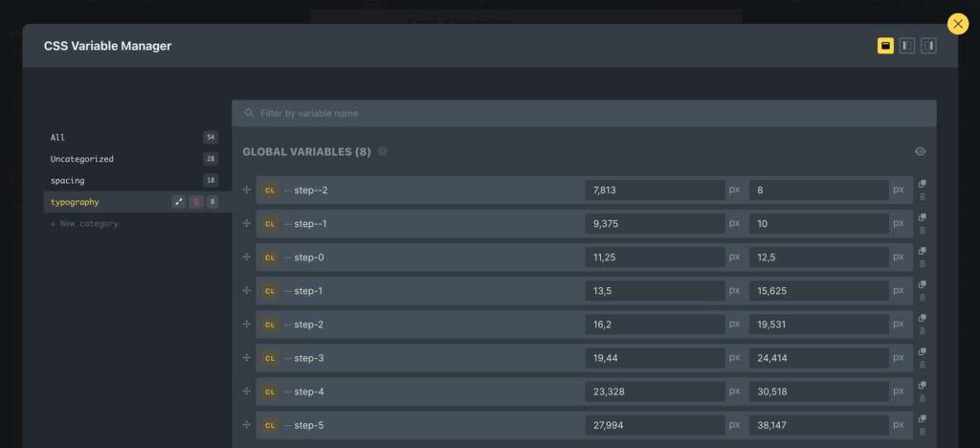The image size is (980, 448).
Task: Click the 18 count badge beside spacing
Action: coord(211,180)
